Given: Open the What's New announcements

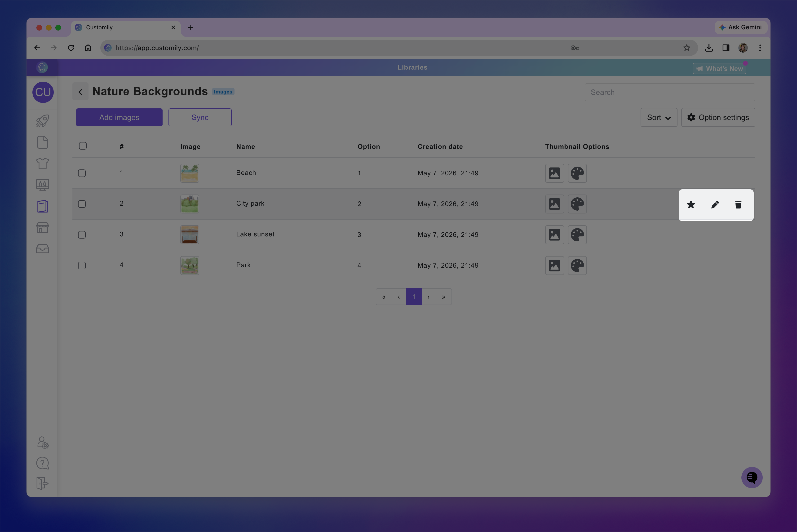Looking at the screenshot, I should 719,69.
